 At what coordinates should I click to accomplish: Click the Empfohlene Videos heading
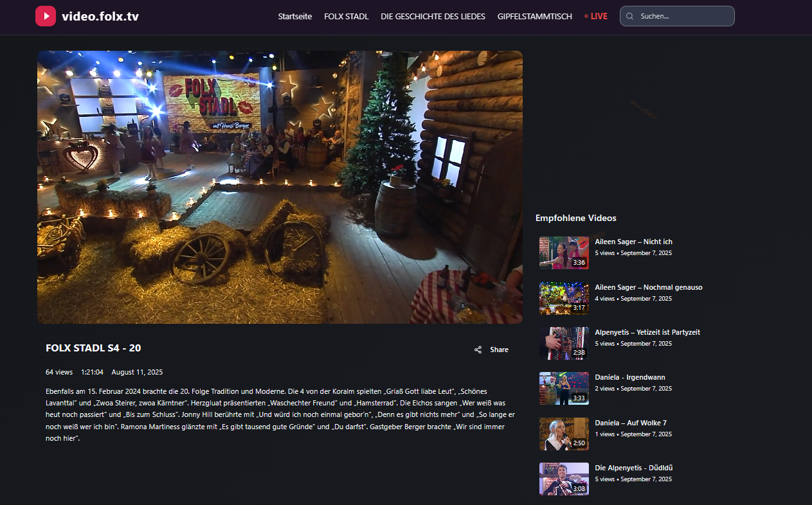[575, 218]
